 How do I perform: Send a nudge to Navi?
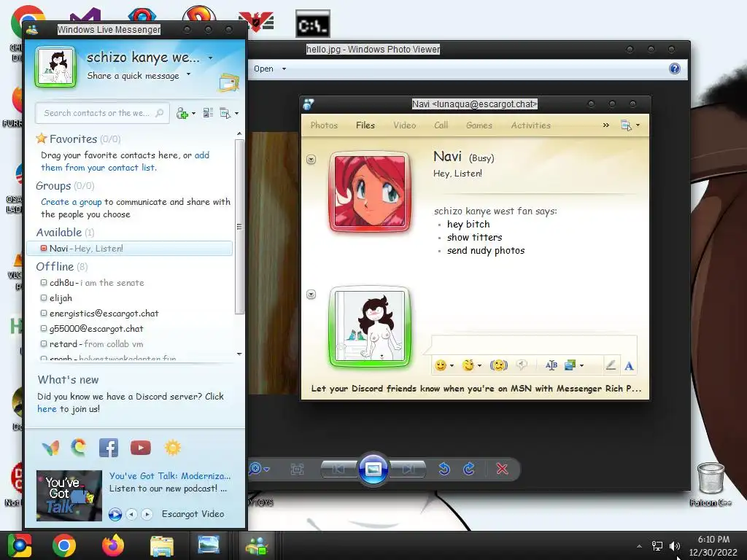[x=499, y=365]
